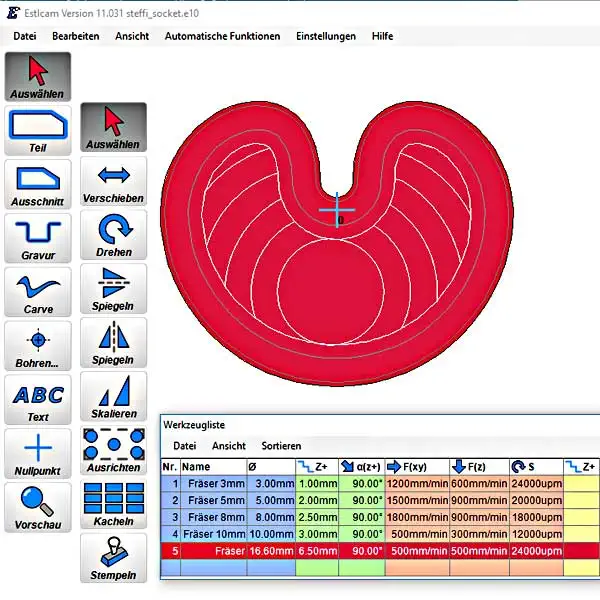Open Vorschau preview magnifier

pyautogui.click(x=38, y=508)
